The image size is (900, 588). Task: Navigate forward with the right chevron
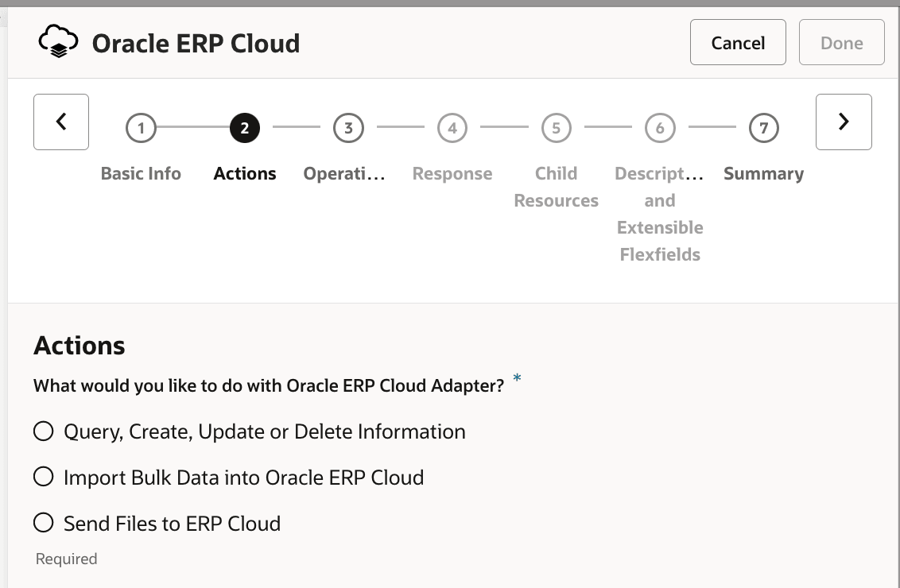(x=844, y=122)
